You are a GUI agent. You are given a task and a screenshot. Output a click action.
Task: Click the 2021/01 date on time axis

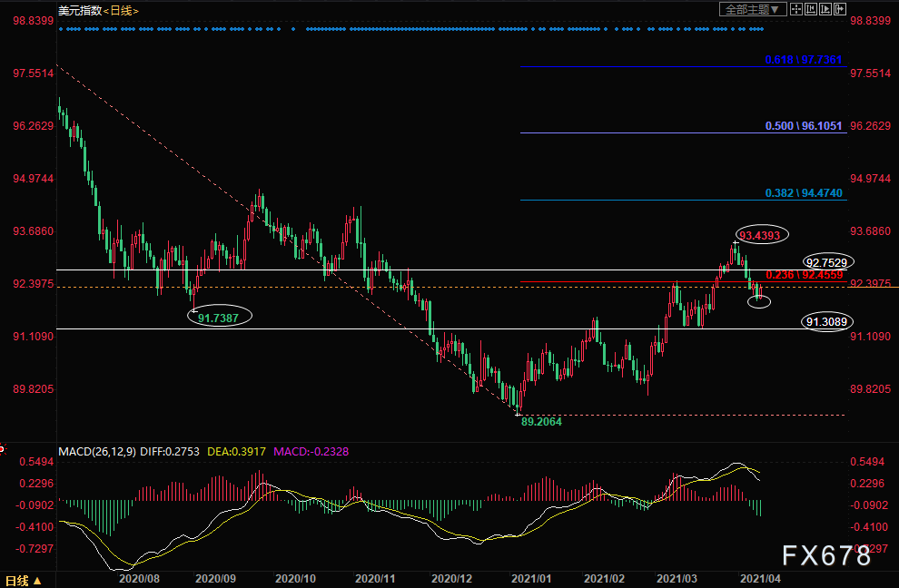tap(525, 576)
